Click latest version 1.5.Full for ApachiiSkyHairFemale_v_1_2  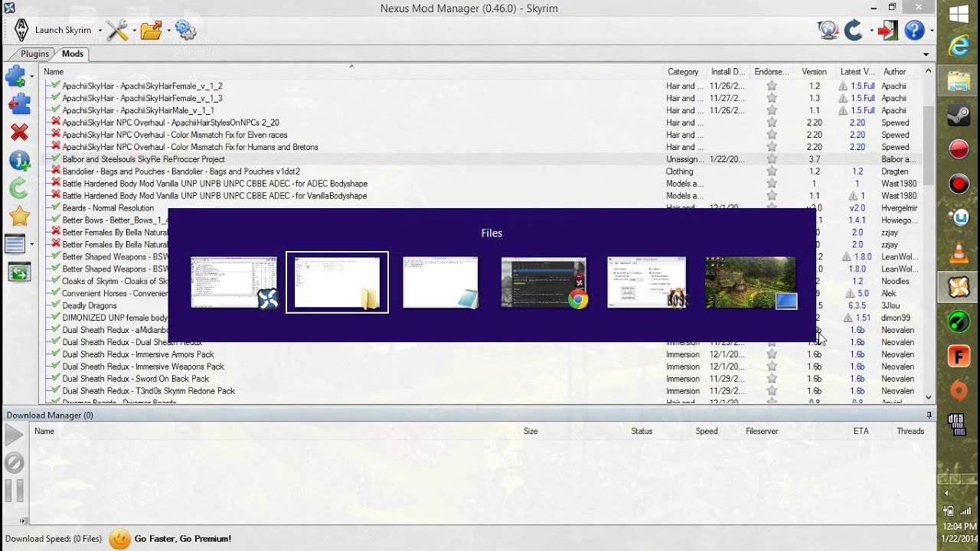click(863, 86)
